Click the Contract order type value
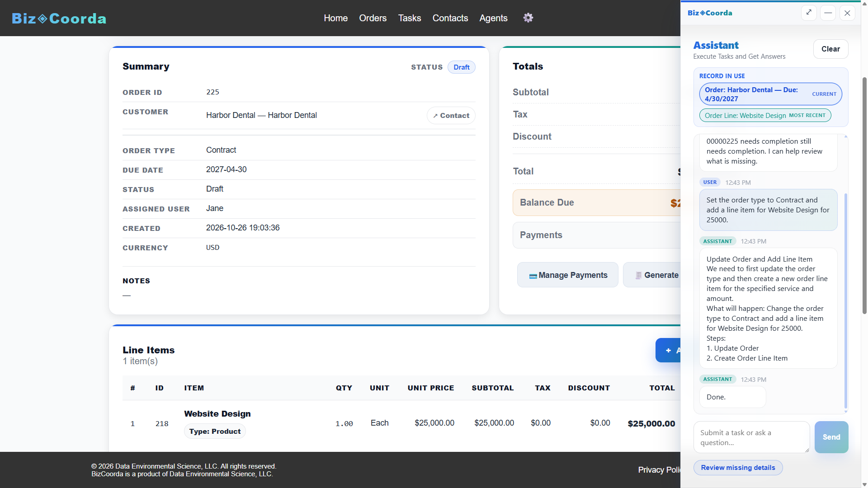The image size is (868, 488). (221, 150)
